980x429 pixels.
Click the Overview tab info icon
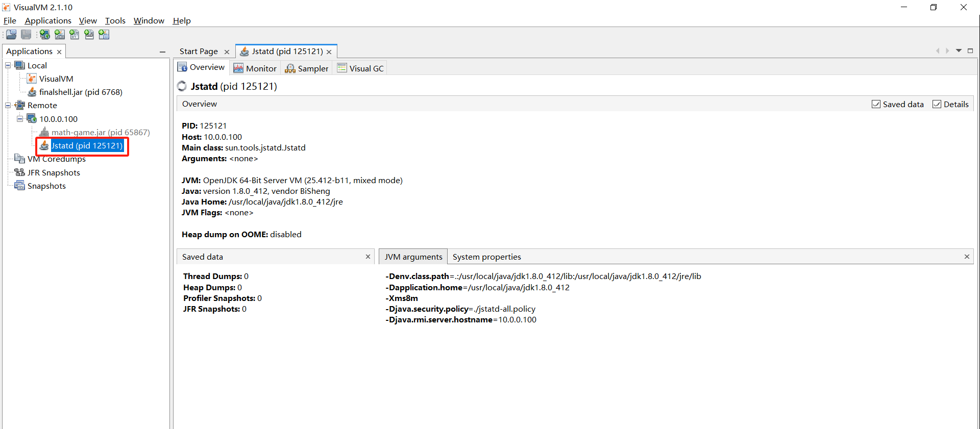(182, 67)
